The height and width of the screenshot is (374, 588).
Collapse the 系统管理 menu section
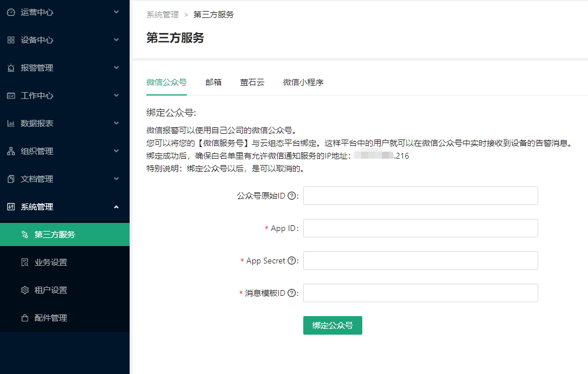click(x=116, y=207)
